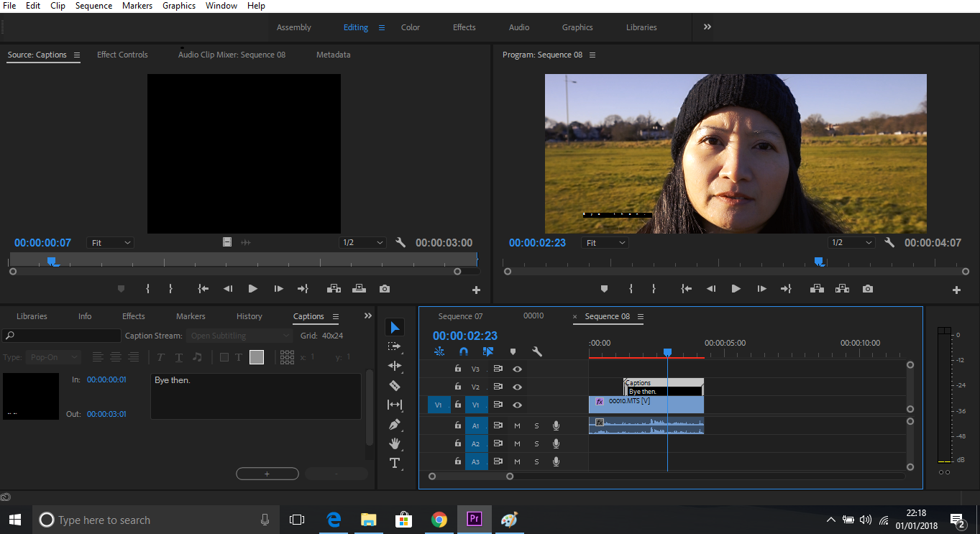Select the Hand tool

click(x=395, y=443)
